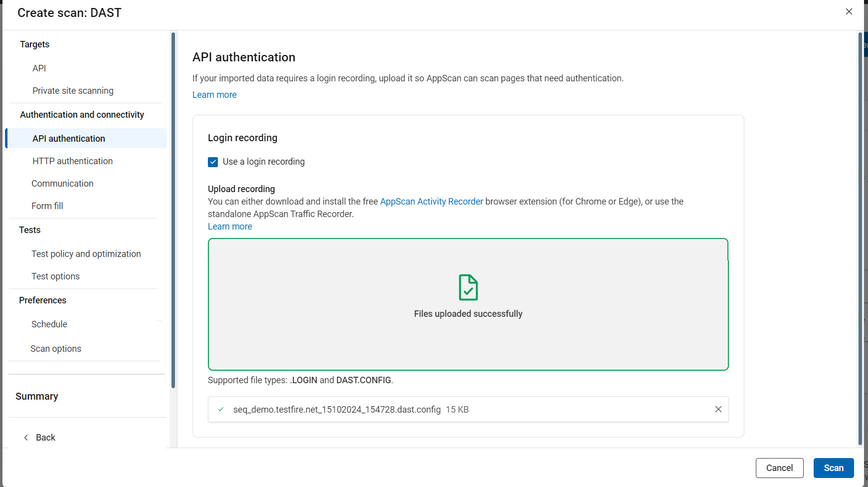Go to Private site scanning
This screenshot has height=487, width=868.
pos(73,91)
